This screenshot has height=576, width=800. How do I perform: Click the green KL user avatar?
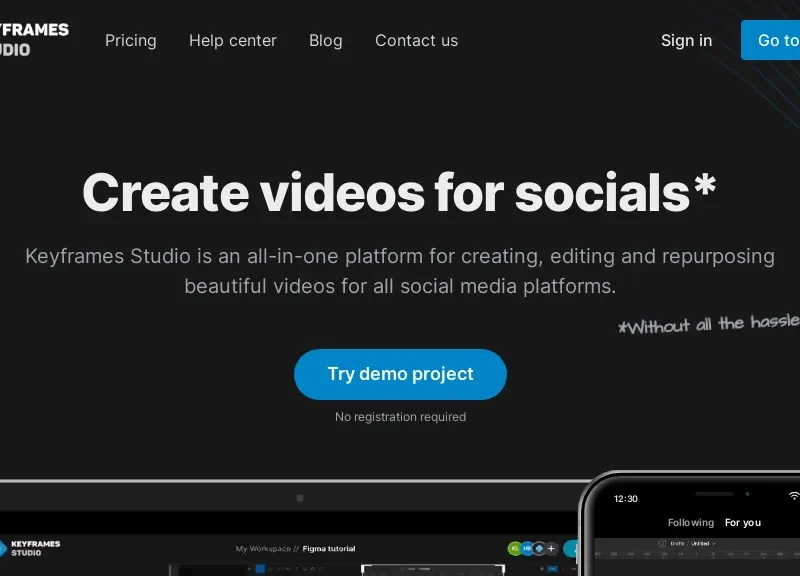tap(515, 548)
